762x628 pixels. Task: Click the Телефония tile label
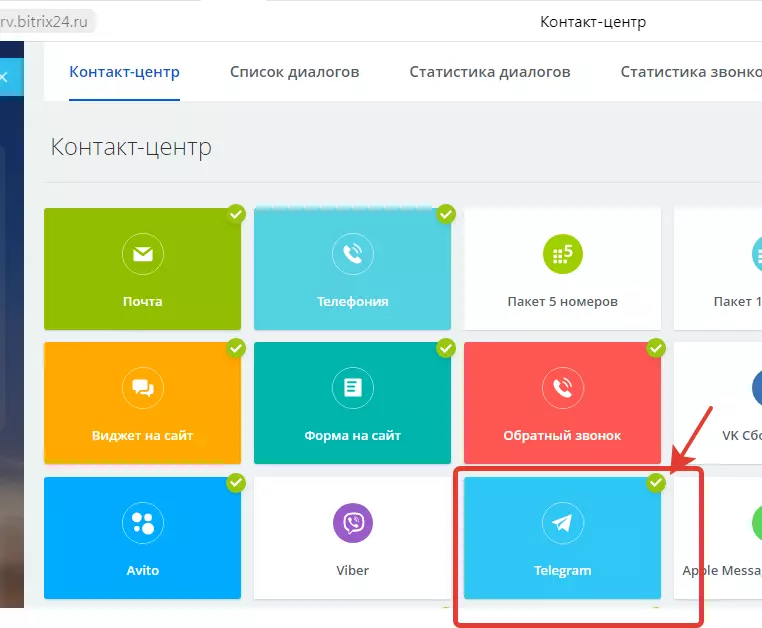[353, 301]
